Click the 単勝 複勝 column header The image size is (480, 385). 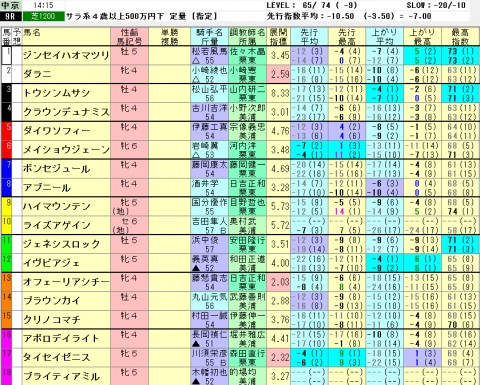(x=170, y=37)
